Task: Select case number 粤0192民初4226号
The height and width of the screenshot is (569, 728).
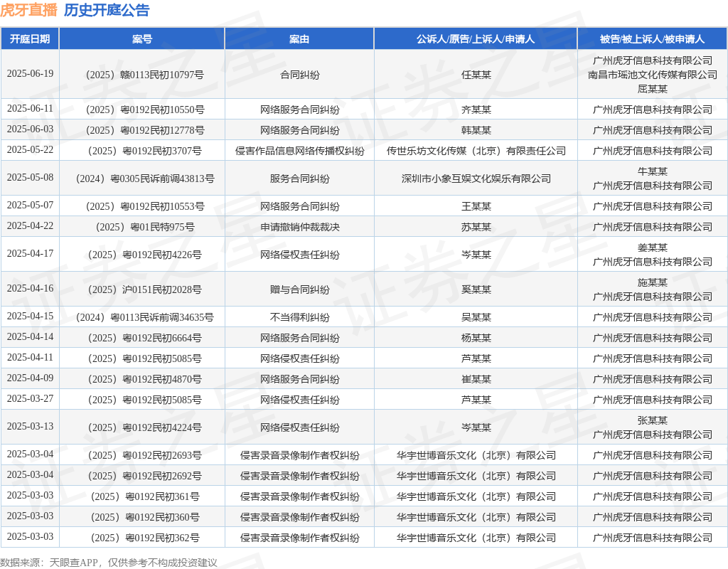Action: point(145,255)
